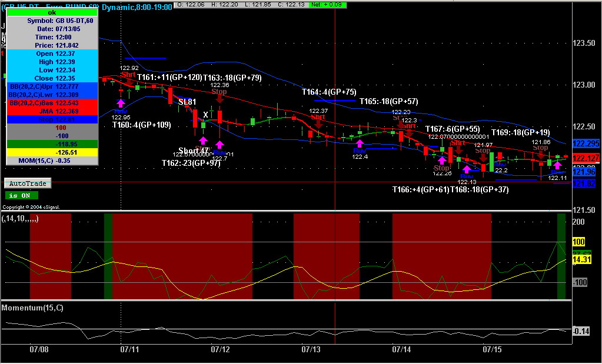Click the AutoTrade button
The width and height of the screenshot is (602, 364).
[x=28, y=183]
